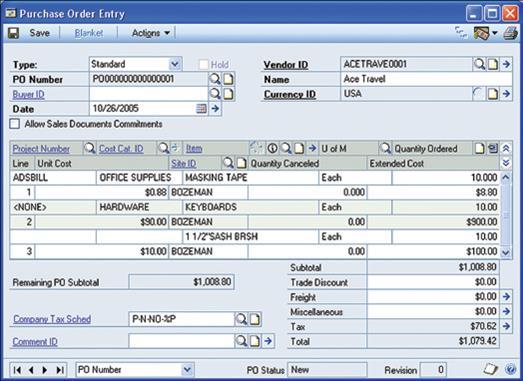This screenshot has width=523, height=381.
Task: Collapse line detail with double up chevron
Action: tap(506, 148)
